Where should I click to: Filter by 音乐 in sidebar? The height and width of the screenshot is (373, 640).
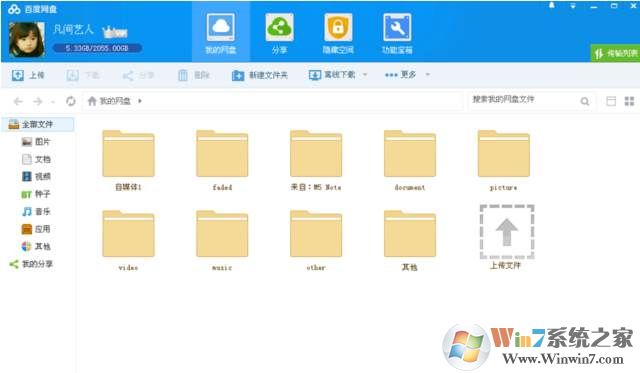(x=36, y=211)
